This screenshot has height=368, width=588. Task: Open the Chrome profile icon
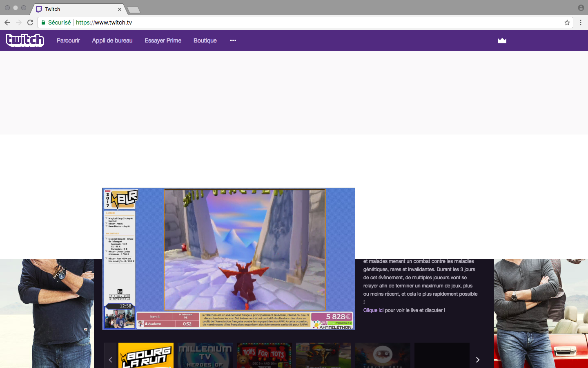pyautogui.click(x=581, y=8)
